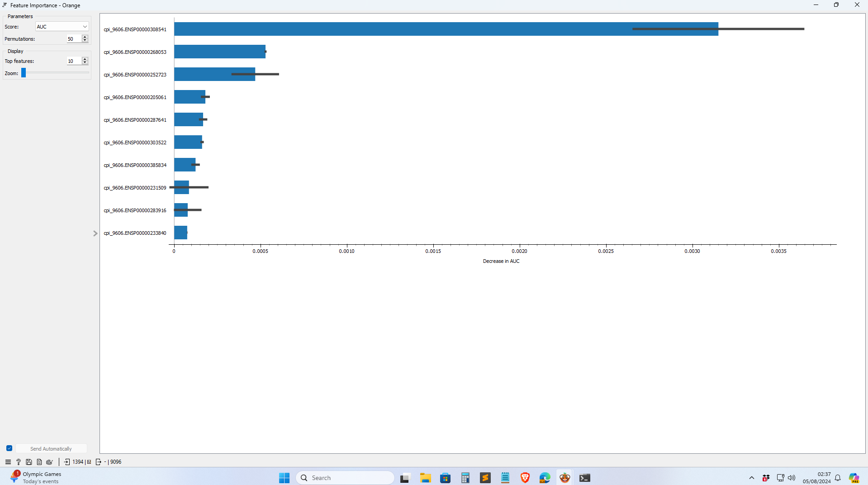This screenshot has height=485, width=868.
Task: Decrease the Top features count
Action: (85, 63)
